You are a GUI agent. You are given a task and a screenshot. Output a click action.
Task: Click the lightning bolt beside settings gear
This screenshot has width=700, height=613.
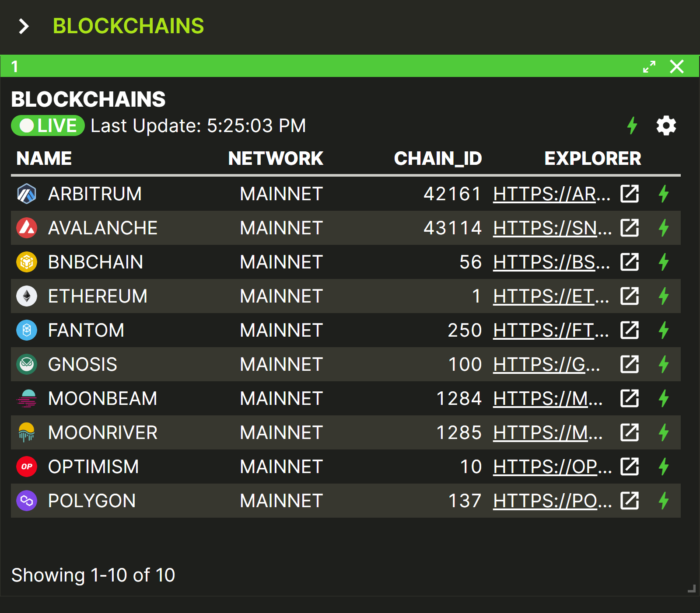pos(632,125)
